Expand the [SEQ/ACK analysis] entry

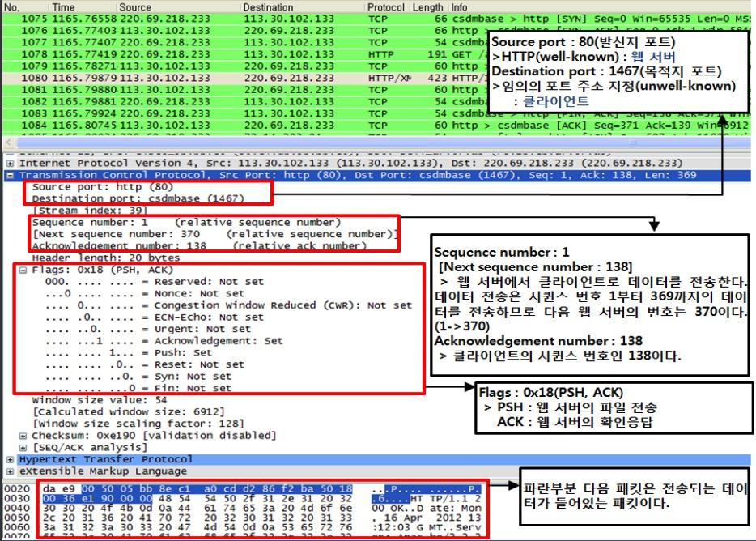(23, 448)
